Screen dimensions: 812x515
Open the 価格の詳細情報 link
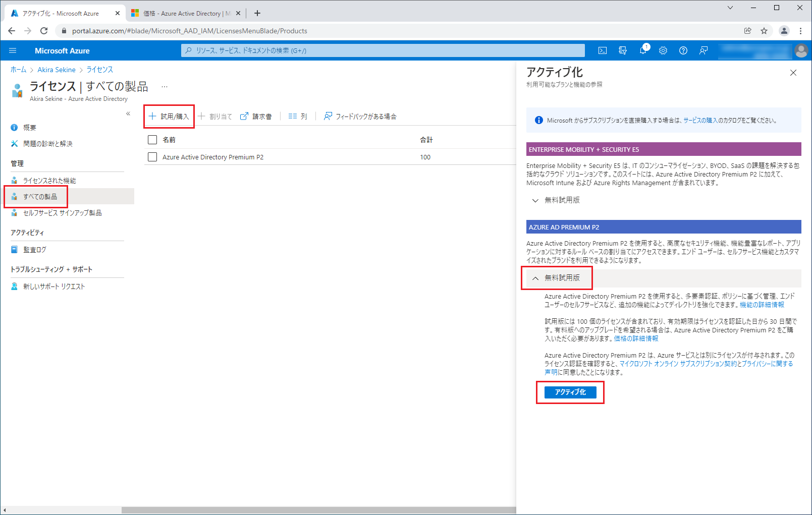pyautogui.click(x=636, y=338)
